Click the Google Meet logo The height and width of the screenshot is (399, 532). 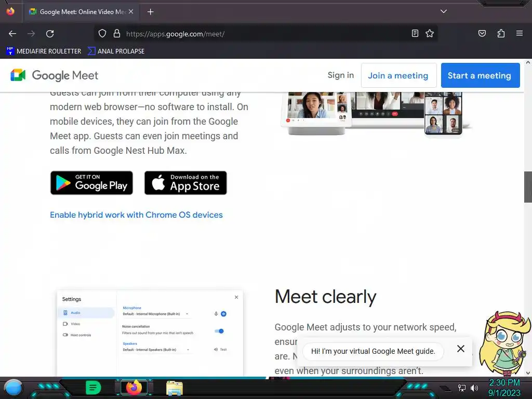(x=54, y=75)
